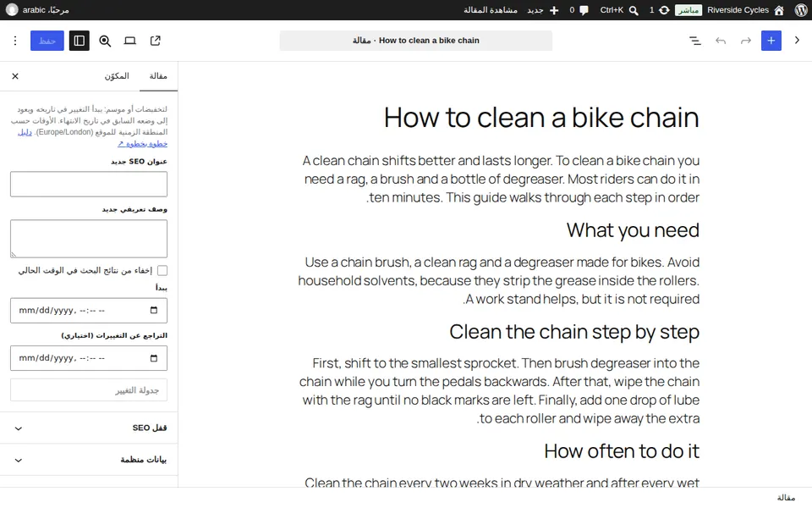The image size is (812, 508).
Task: Click the post title 'How to clean a bike chain'
Action: point(541,118)
